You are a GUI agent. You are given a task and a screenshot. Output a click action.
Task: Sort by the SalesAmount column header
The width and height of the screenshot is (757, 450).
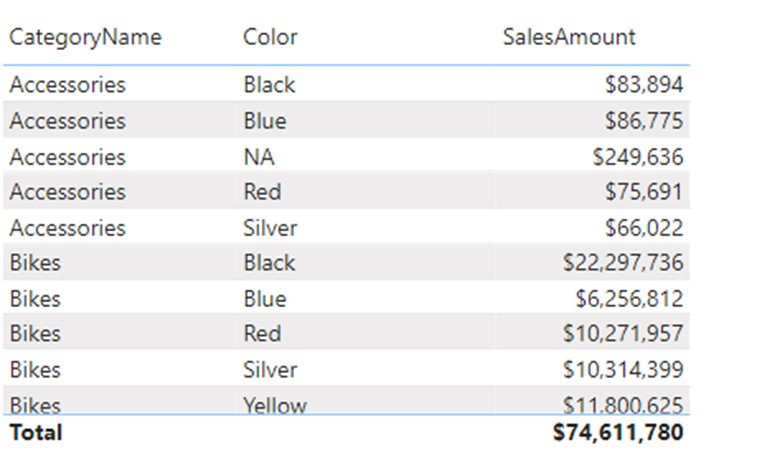(569, 37)
